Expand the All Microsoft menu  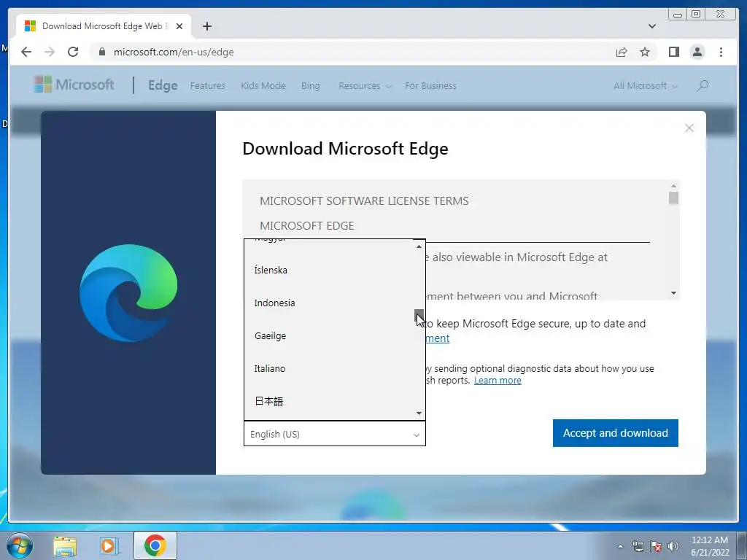pos(645,86)
